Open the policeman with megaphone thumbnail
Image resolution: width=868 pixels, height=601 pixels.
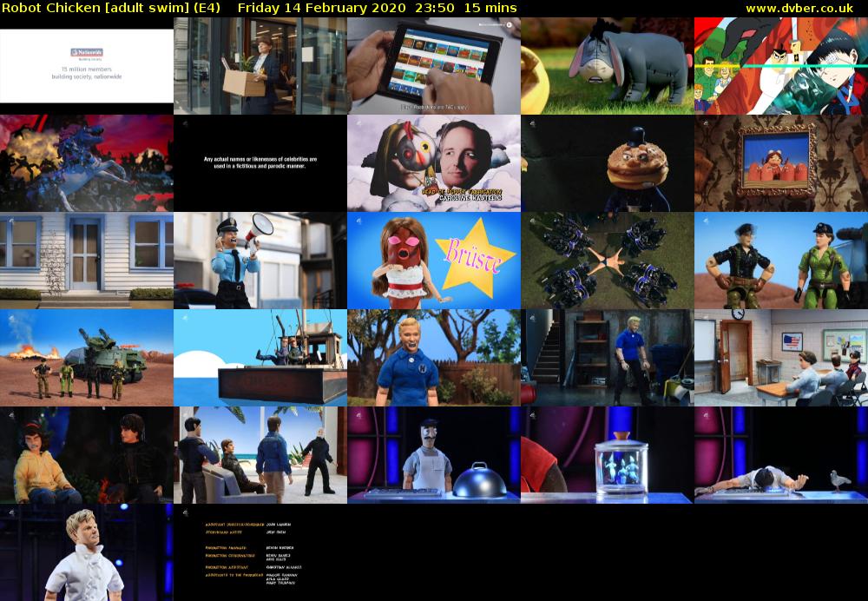(x=260, y=261)
